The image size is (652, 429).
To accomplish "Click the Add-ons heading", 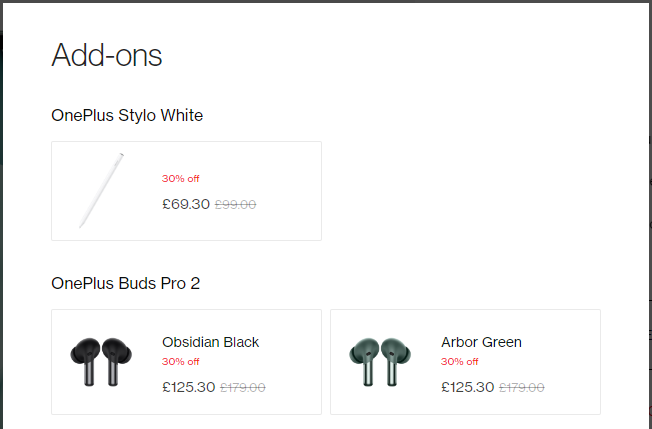I will click(106, 55).
